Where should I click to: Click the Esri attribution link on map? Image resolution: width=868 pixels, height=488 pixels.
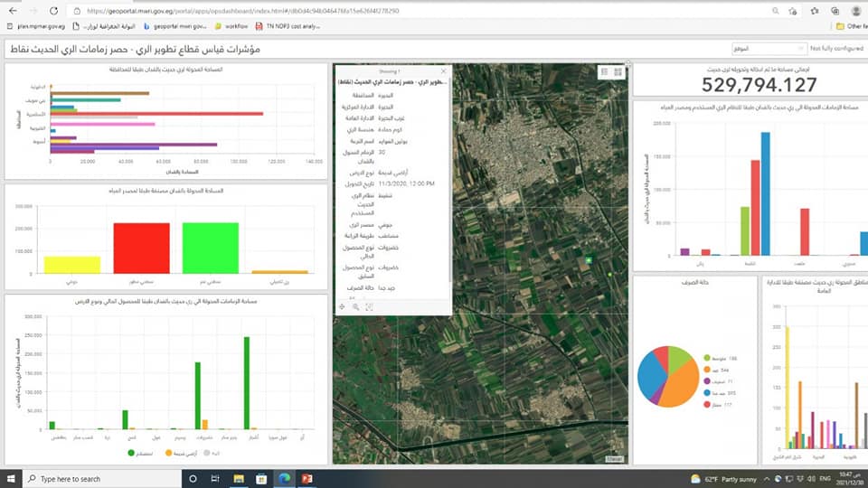click(x=615, y=459)
